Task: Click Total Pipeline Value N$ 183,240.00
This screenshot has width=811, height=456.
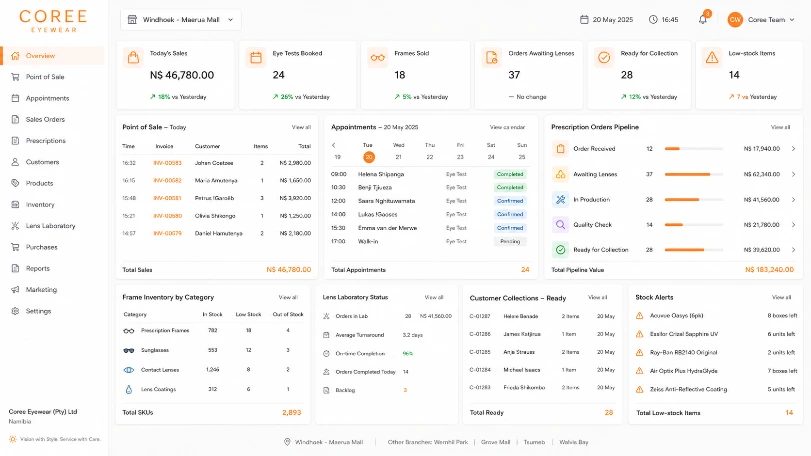Action: coord(769,270)
